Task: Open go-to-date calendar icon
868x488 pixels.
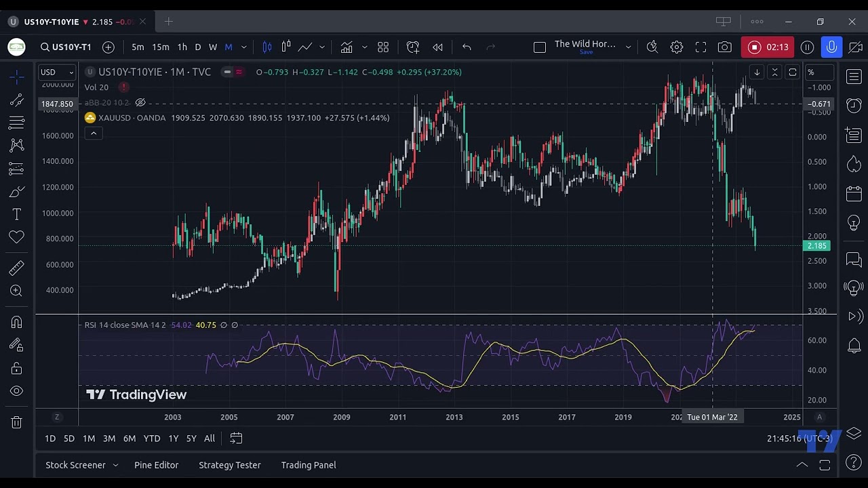Action: [x=236, y=439]
